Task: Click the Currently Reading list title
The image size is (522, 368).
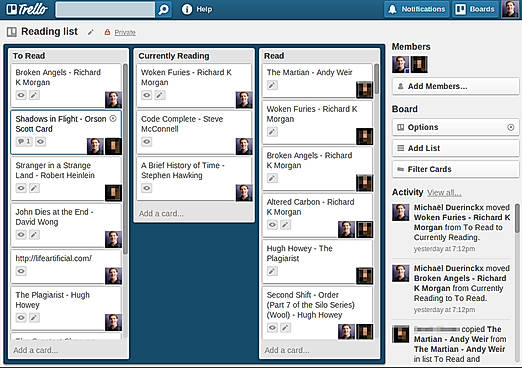Action: pos(174,56)
